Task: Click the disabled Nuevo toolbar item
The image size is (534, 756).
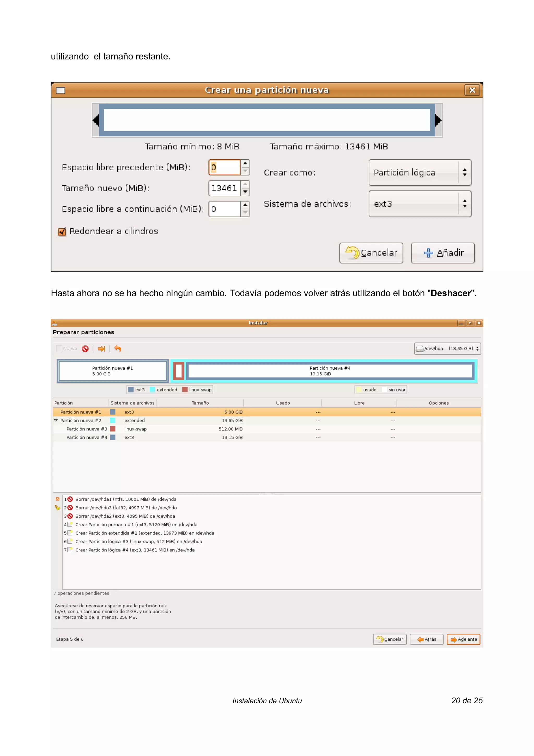Action: [66, 349]
